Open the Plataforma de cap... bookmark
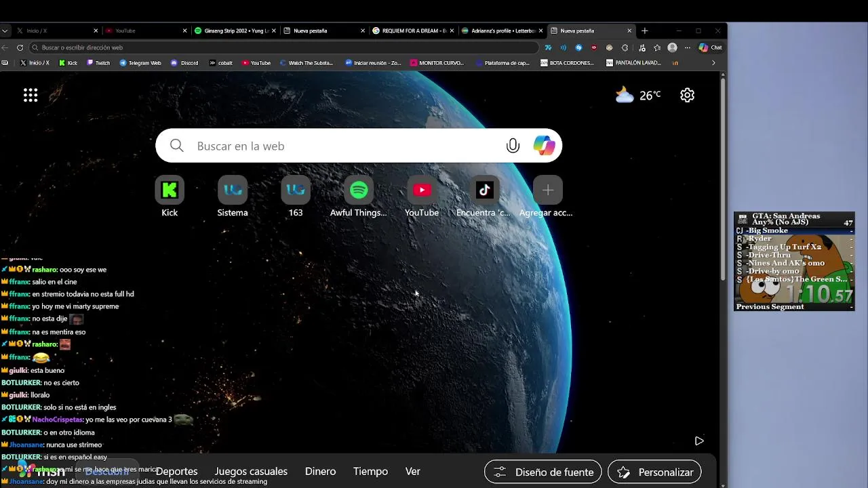868x488 pixels. [502, 63]
